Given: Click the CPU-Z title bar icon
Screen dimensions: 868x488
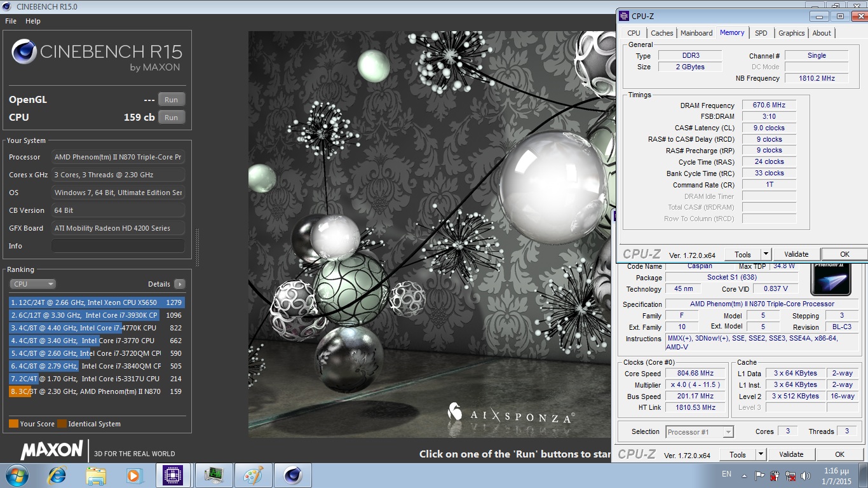Looking at the screenshot, I should [x=623, y=16].
